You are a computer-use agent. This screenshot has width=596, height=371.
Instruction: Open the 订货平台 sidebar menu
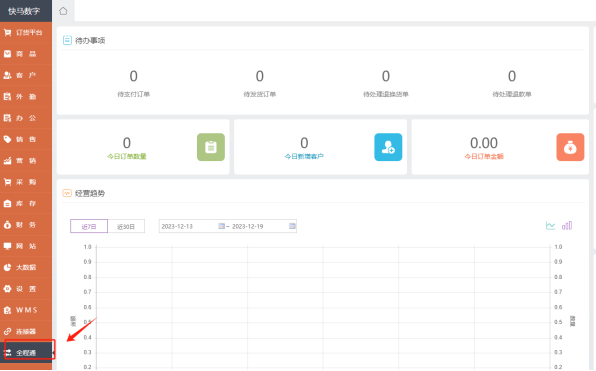(x=26, y=33)
